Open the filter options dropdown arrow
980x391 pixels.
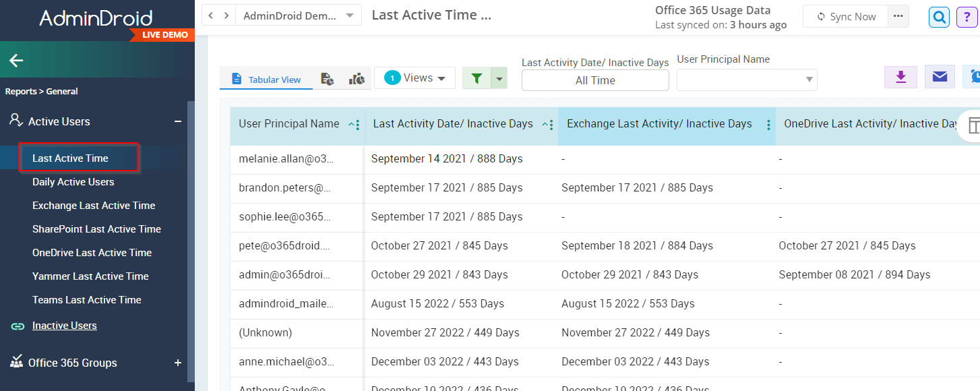pos(499,78)
